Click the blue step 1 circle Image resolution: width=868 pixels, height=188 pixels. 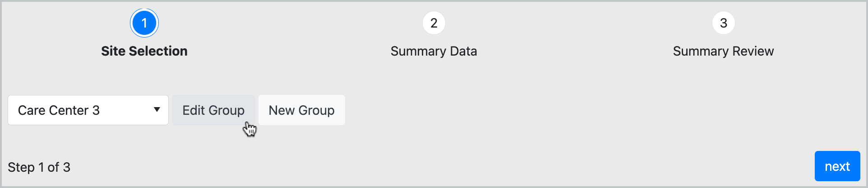coord(144,23)
